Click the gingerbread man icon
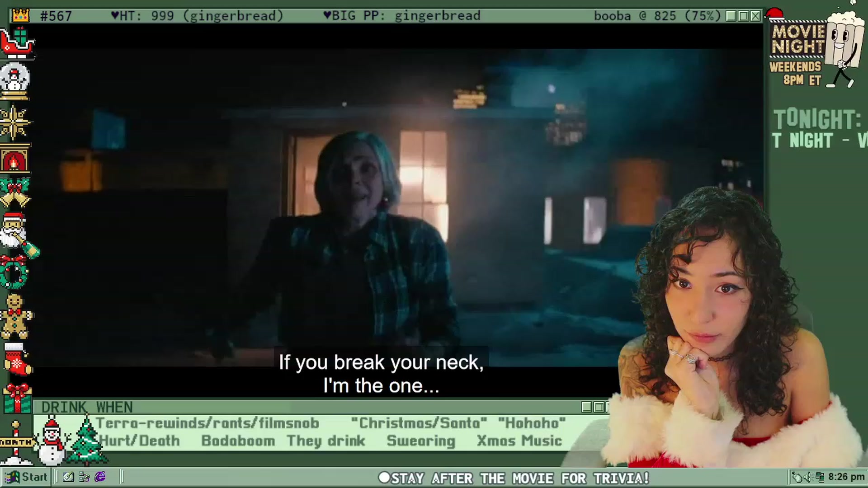 [16, 316]
